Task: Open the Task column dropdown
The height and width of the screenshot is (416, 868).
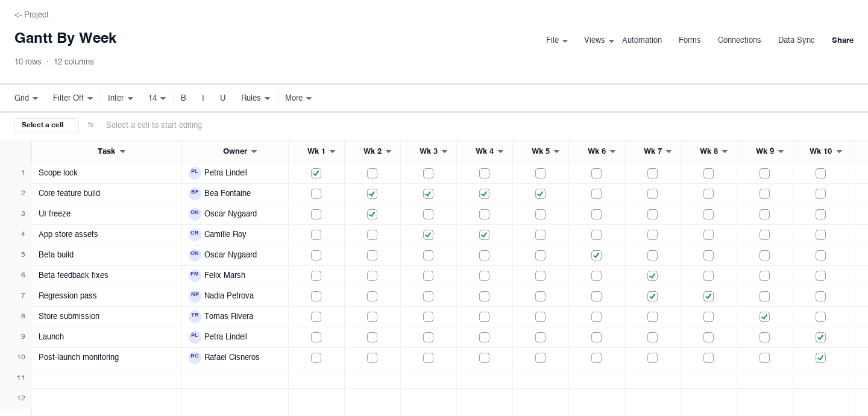Action: 122,152
